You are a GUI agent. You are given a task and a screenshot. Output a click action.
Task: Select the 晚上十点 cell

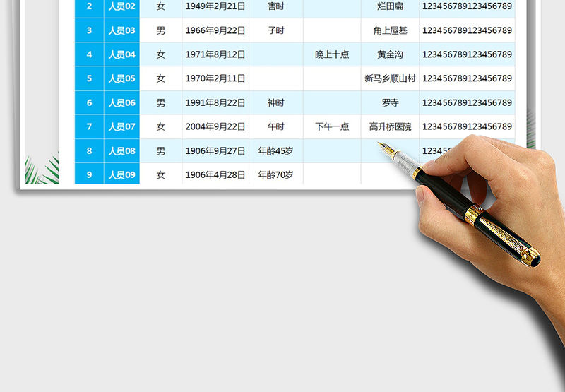pyautogui.click(x=332, y=54)
